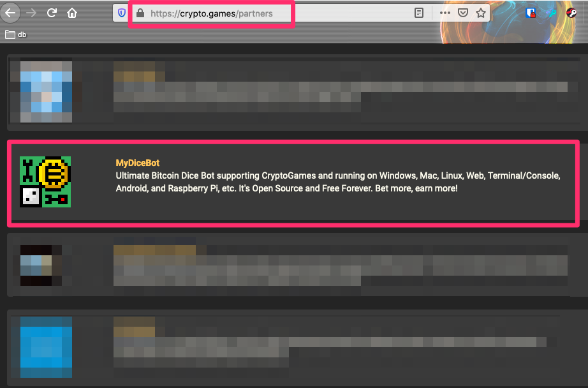Viewport: 588px width, 388px height.
Task: Click the MyDiceBot description text
Action: click(338, 182)
